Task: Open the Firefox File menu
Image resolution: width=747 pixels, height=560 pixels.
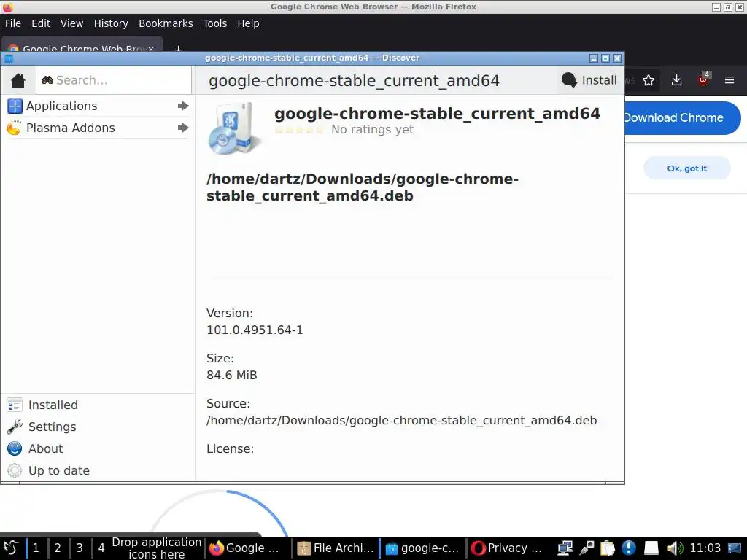Action: point(13,23)
